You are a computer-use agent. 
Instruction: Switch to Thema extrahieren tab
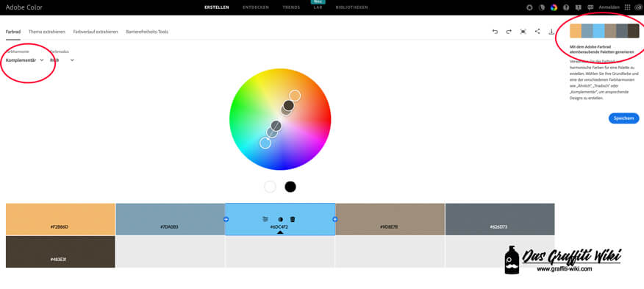coord(46,32)
